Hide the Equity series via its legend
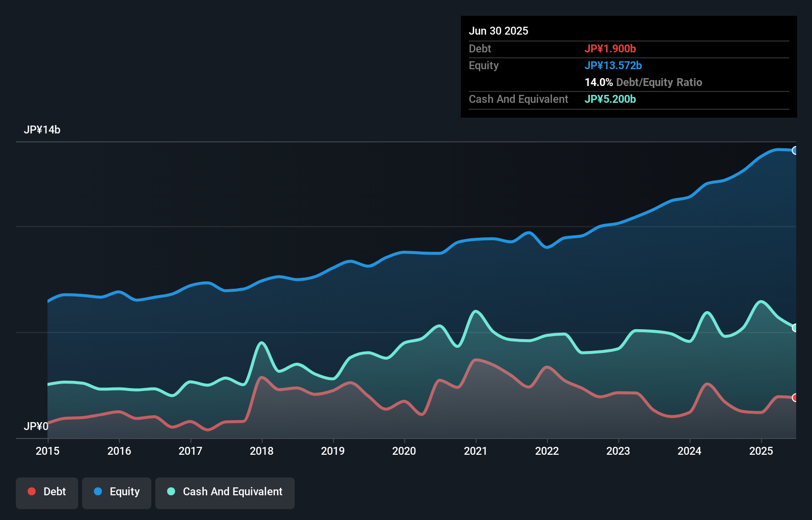This screenshot has height=520, width=812. click(116, 492)
